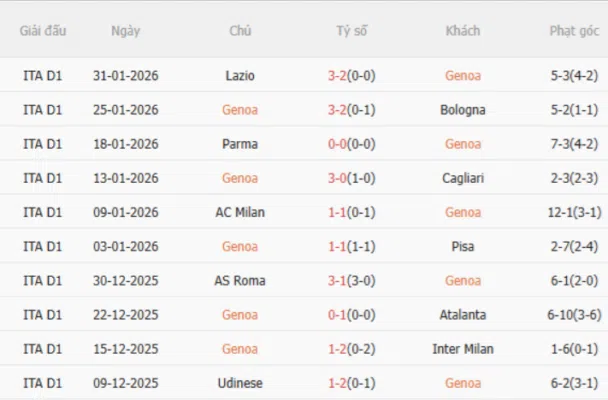The height and width of the screenshot is (400, 608).
Task: Click the Lazio home team name
Action: [240, 76]
